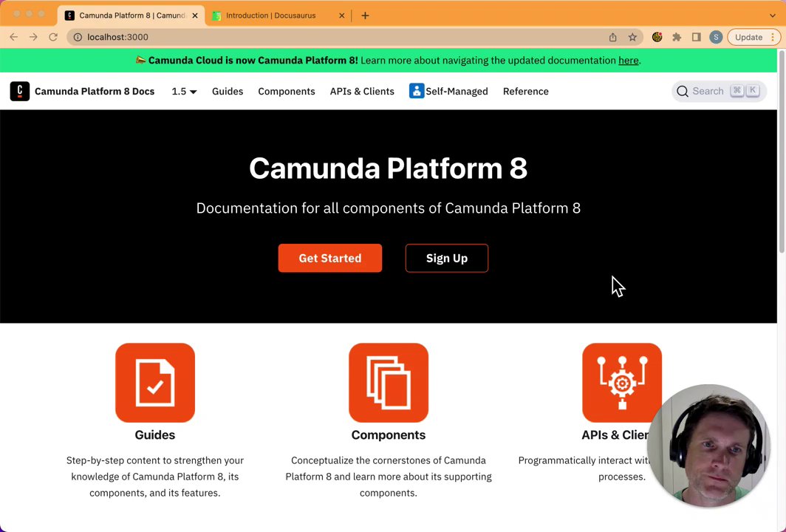Click the 'Step-by-step content' description
Image resolution: width=786 pixels, height=532 pixels.
coord(155,477)
